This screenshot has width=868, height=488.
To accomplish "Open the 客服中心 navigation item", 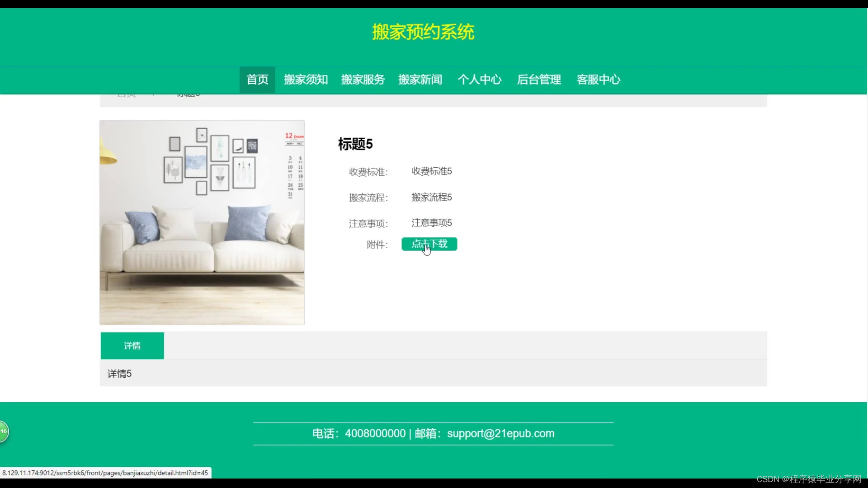I will 598,80.
